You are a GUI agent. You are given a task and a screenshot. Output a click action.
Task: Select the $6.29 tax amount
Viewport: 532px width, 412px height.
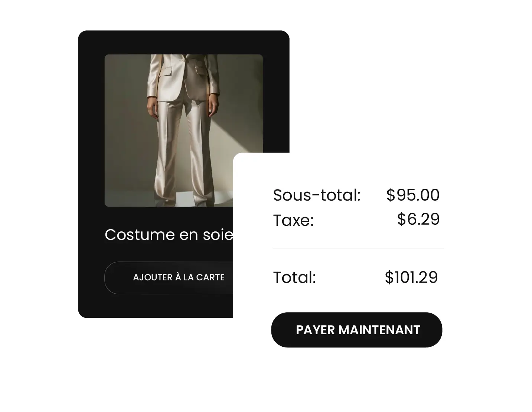coord(418,219)
